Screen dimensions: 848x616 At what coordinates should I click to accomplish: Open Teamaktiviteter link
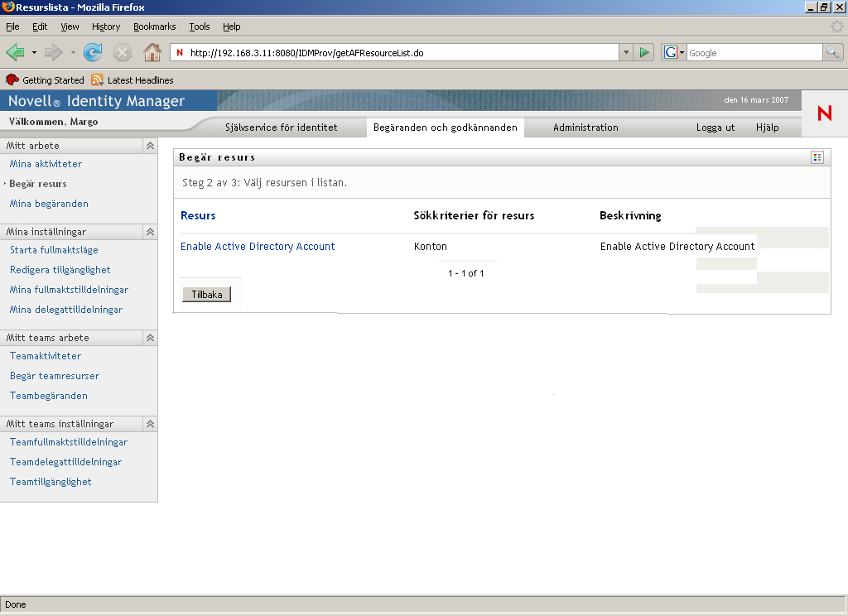pyautogui.click(x=46, y=356)
